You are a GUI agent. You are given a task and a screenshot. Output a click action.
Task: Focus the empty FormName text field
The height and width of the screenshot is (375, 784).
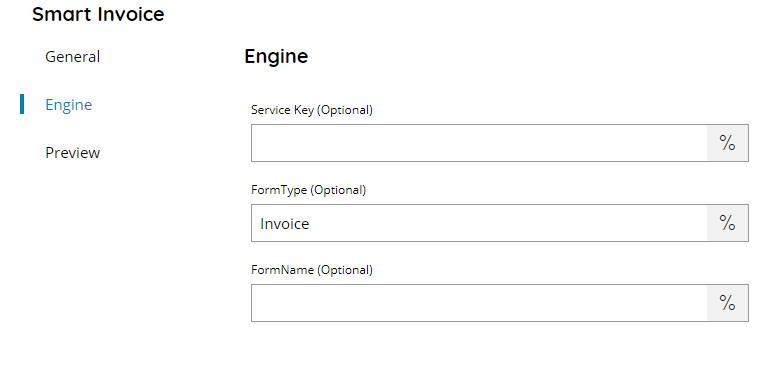pyautogui.click(x=479, y=303)
